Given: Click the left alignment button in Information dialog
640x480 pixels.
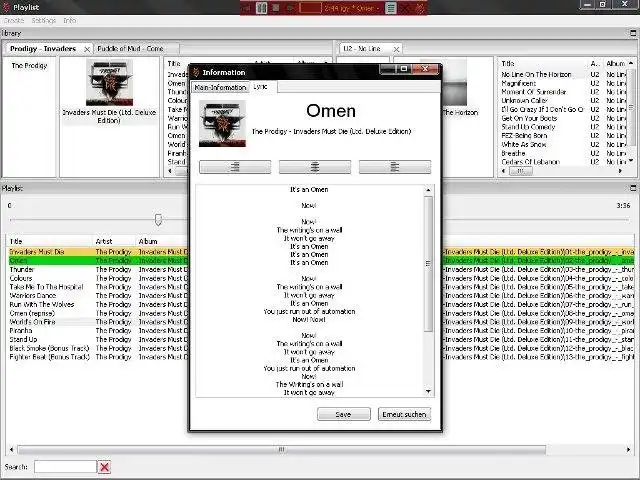Looking at the screenshot, I should [235, 167].
